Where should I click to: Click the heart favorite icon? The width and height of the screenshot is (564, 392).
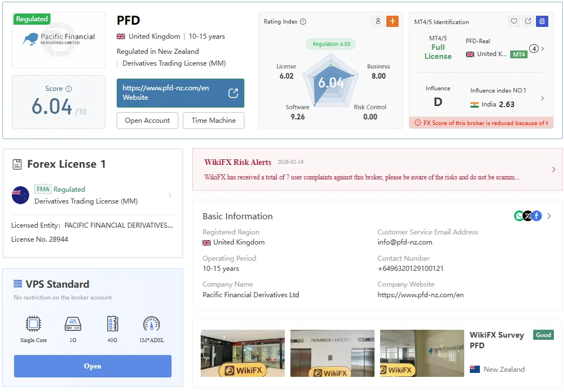coord(514,21)
